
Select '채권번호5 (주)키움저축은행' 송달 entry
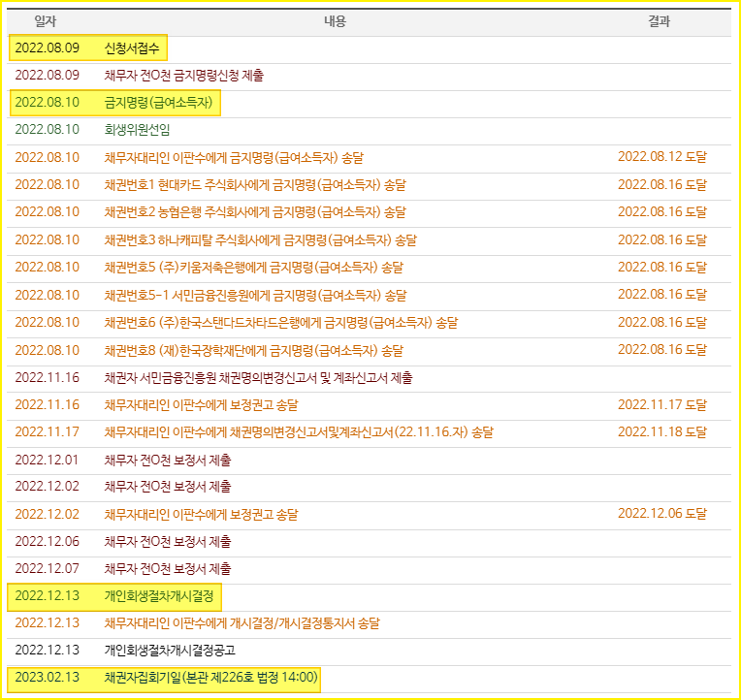tap(254, 268)
